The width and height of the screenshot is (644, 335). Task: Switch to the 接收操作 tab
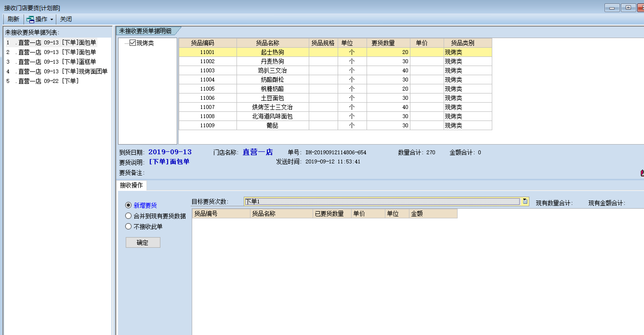pyautogui.click(x=131, y=185)
